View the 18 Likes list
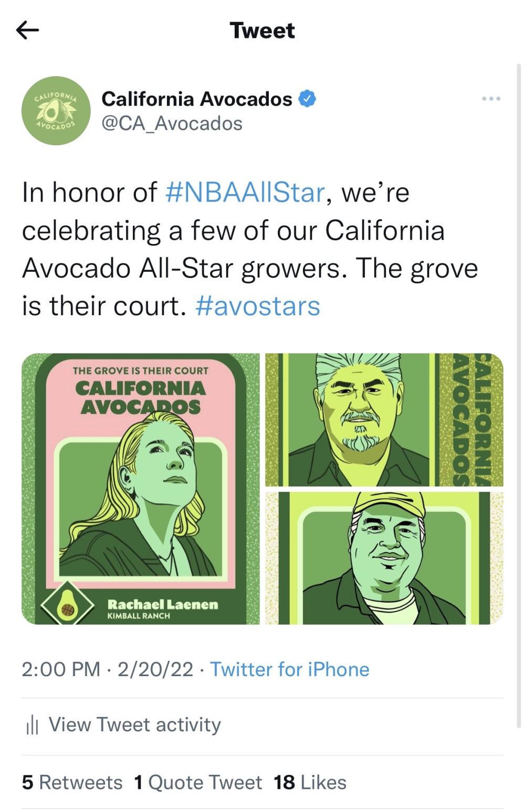This screenshot has height=812, width=525. [309, 782]
